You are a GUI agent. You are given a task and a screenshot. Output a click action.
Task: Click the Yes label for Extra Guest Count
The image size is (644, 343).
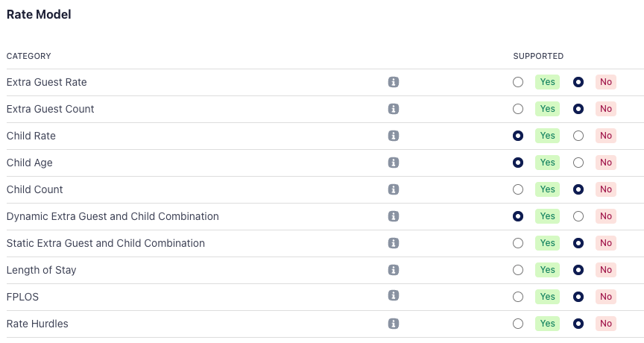coord(548,109)
